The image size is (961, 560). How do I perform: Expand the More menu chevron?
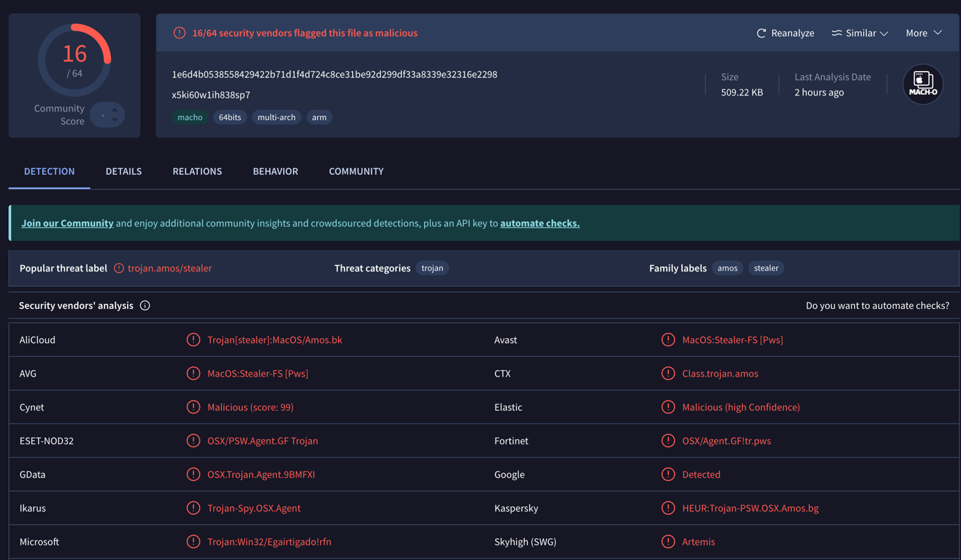click(x=937, y=33)
